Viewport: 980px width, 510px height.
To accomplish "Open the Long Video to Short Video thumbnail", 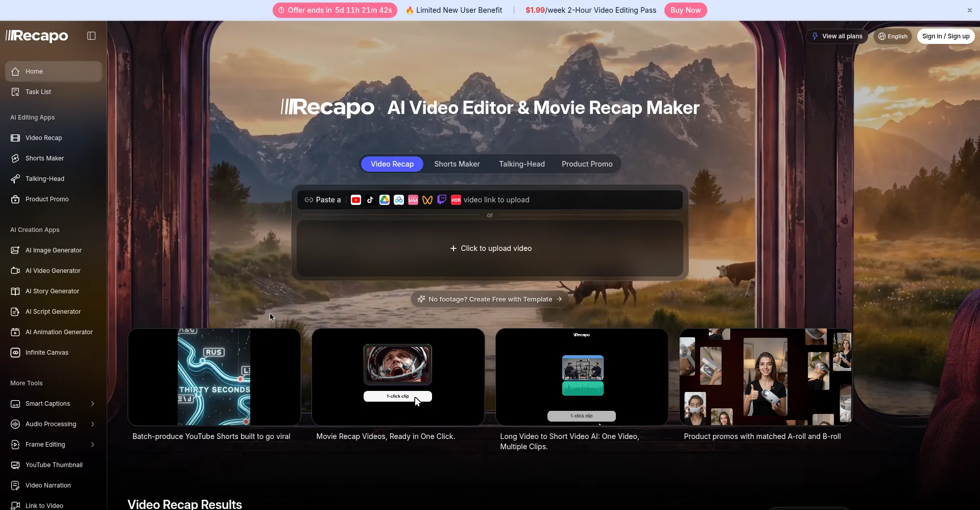I will pos(582,377).
